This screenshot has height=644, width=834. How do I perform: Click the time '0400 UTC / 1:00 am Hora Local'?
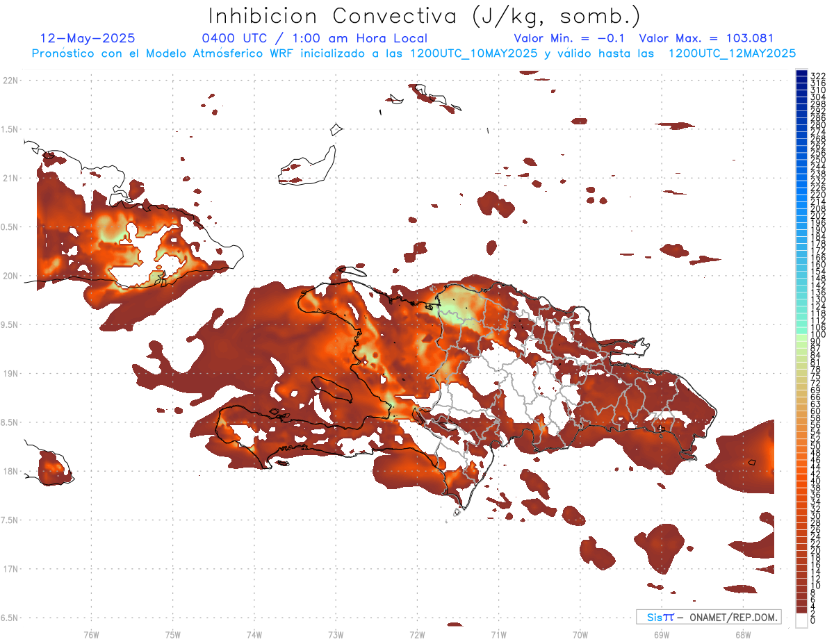click(x=314, y=39)
